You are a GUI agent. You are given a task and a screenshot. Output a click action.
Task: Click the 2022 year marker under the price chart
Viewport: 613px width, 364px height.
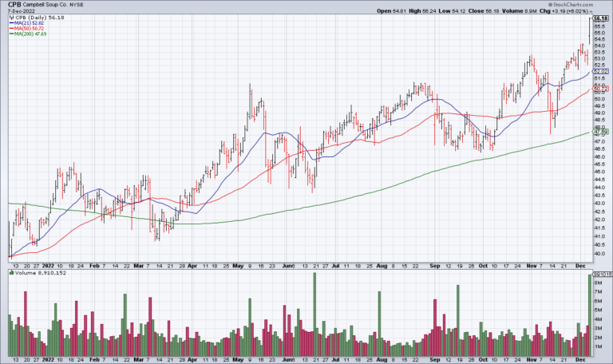[x=48, y=266]
